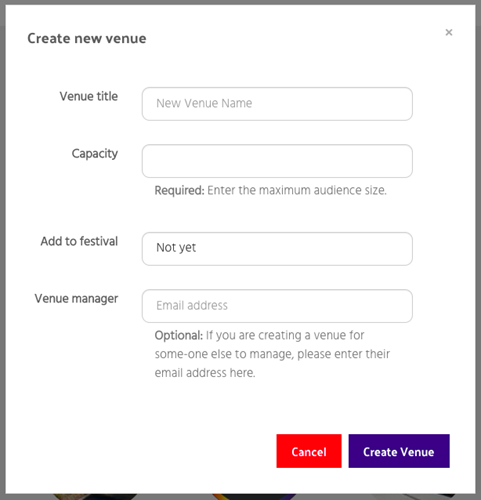Select the Not yet option text
Screen dimensions: 481x500
[176, 248]
